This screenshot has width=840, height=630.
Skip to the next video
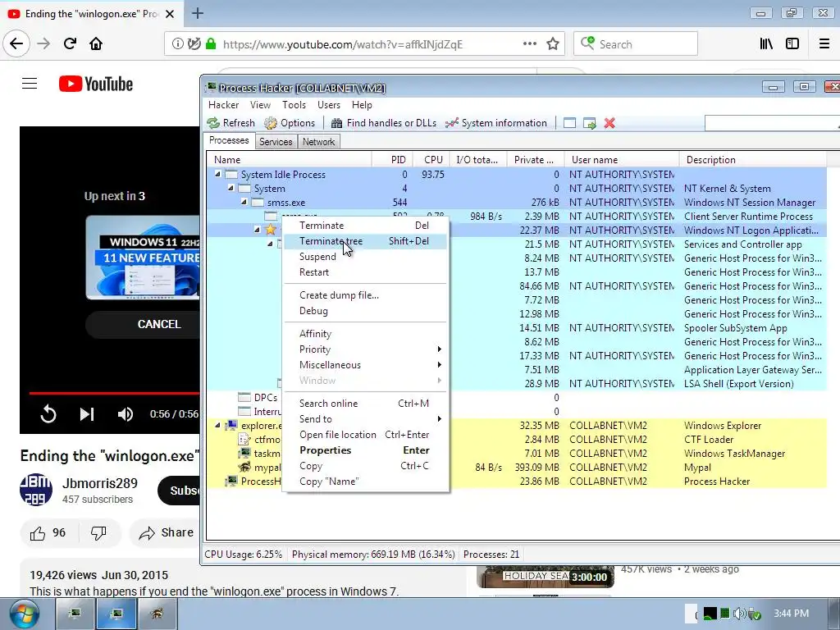[x=87, y=414]
